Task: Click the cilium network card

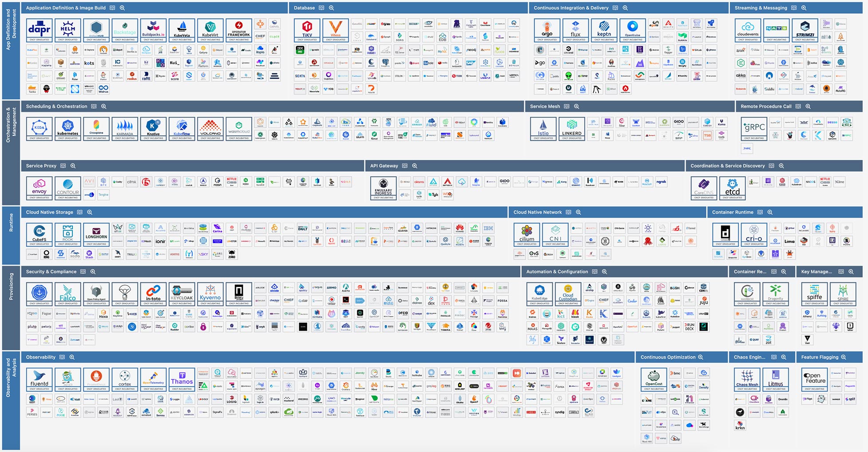Action: click(x=527, y=235)
